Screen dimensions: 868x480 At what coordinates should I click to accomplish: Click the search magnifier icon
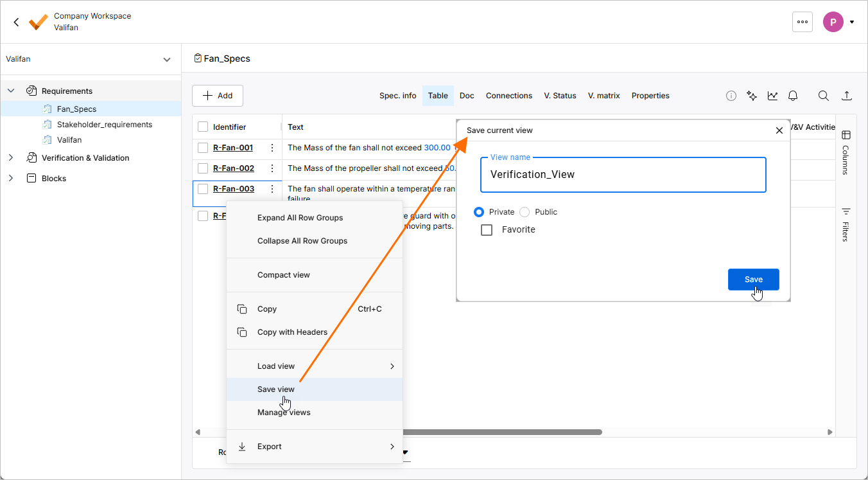click(823, 96)
